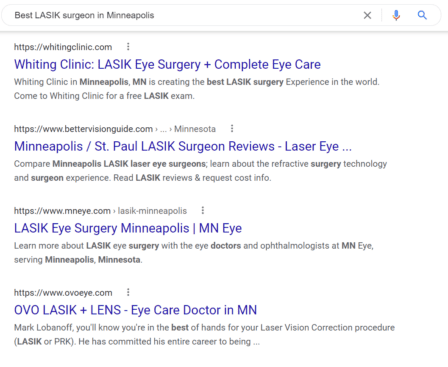This screenshot has height=367, width=448.
Task: Click the https://whitingclinic.com URL text
Action: (x=63, y=47)
